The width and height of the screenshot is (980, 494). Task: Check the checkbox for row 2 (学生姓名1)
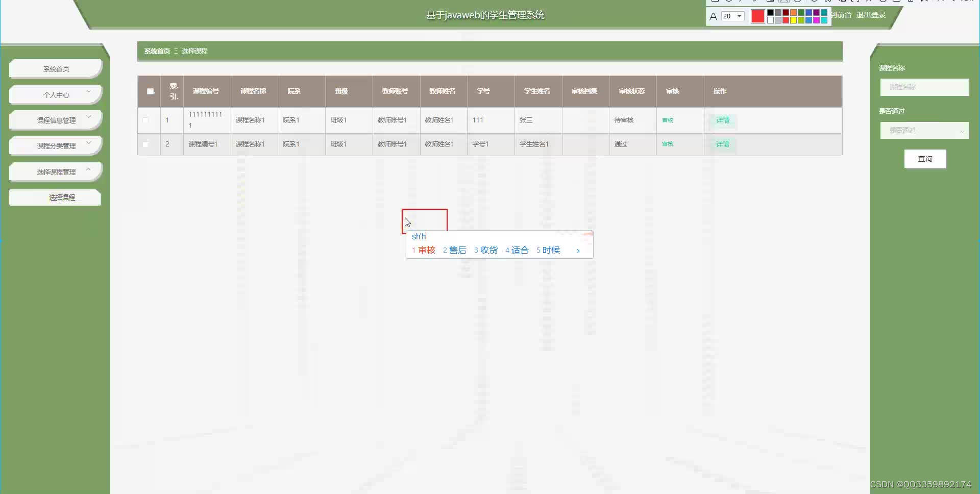(x=145, y=144)
